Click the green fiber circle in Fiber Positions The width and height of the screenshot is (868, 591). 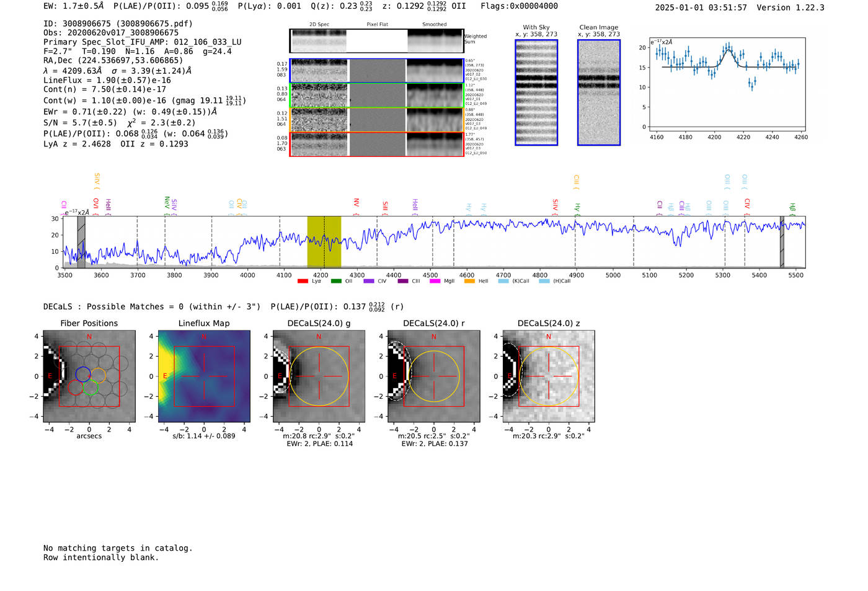coord(91,388)
